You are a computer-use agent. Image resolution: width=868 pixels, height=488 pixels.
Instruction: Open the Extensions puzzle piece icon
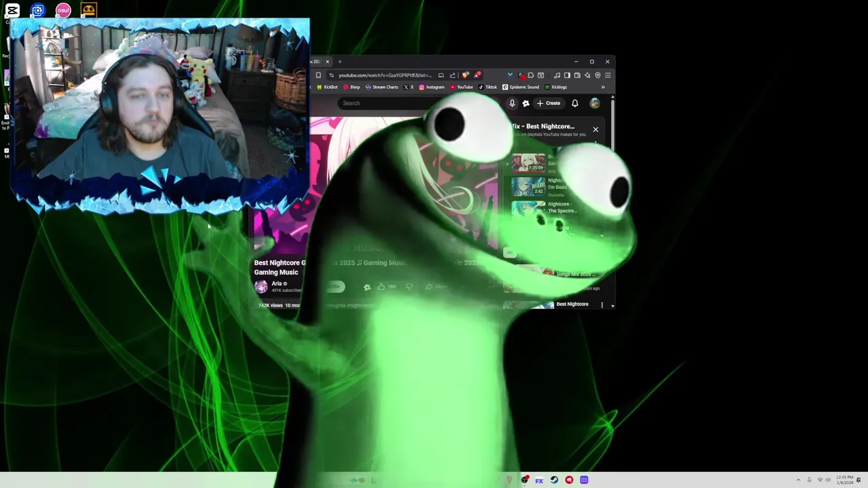tap(530, 75)
